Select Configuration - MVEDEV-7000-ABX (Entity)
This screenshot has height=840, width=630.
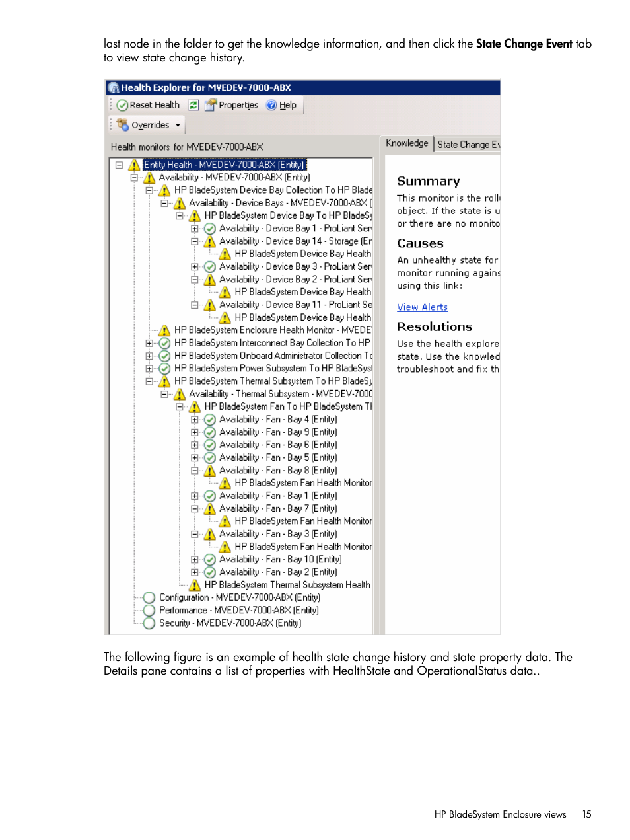[240, 597]
